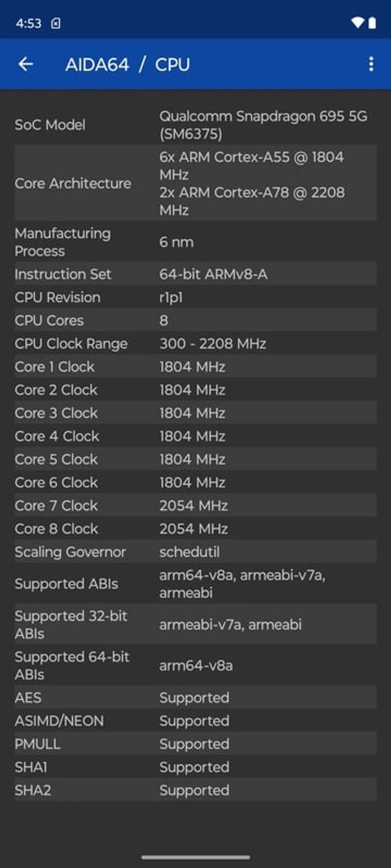Select the Manufacturing Process row
This screenshot has height=868, width=391.
pyautogui.click(x=195, y=242)
